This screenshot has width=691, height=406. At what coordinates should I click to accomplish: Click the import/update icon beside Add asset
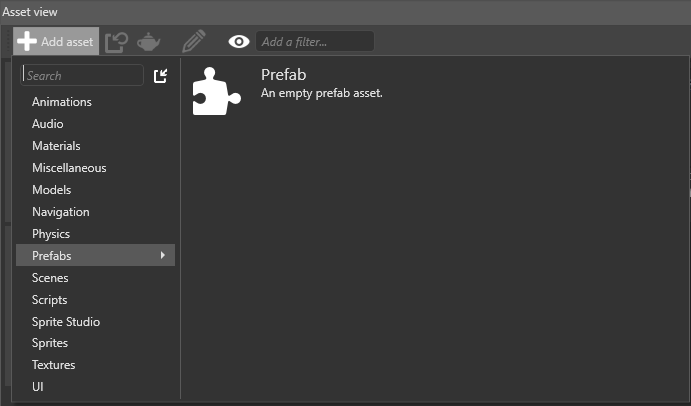click(x=116, y=42)
